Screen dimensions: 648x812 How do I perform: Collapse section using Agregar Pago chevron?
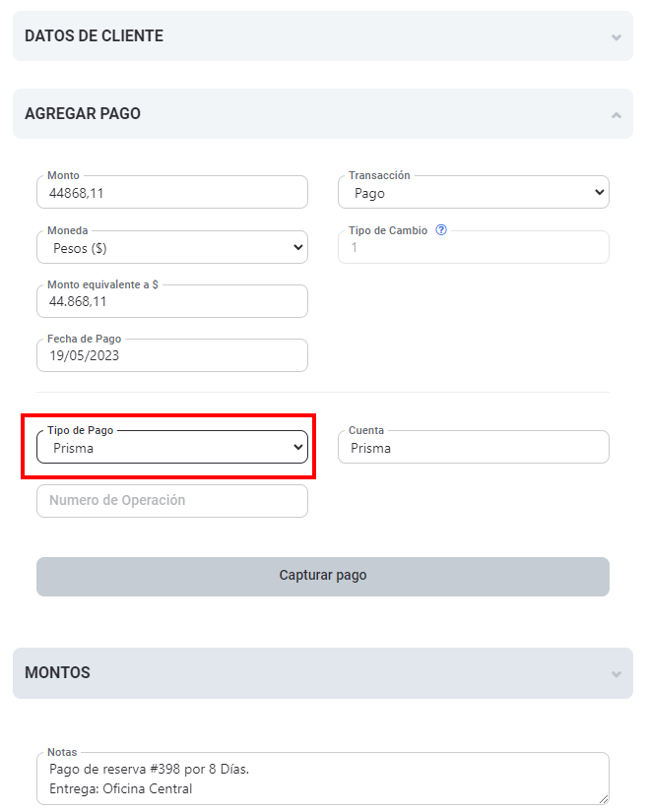(616, 115)
